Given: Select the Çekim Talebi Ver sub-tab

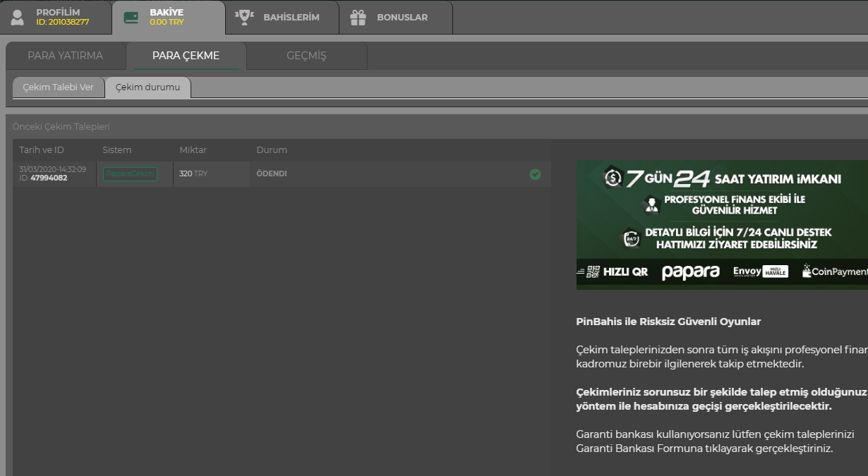Looking at the screenshot, I should coord(58,87).
